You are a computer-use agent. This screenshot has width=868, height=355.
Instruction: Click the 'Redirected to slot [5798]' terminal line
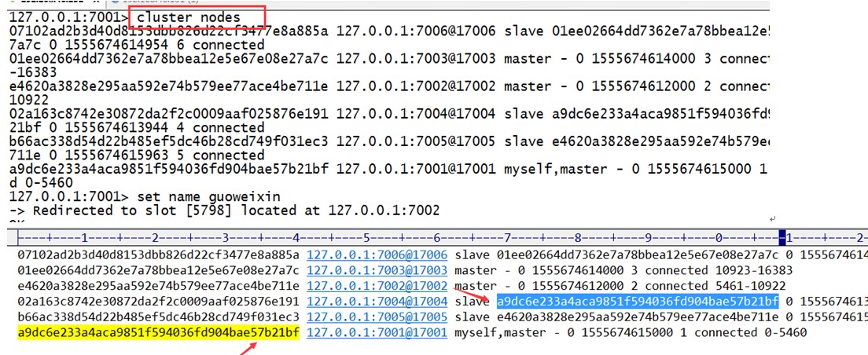(225, 210)
